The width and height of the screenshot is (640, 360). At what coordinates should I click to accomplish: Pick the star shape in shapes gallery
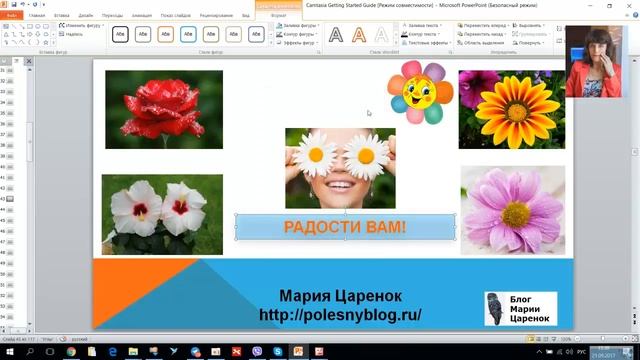pos(45,42)
